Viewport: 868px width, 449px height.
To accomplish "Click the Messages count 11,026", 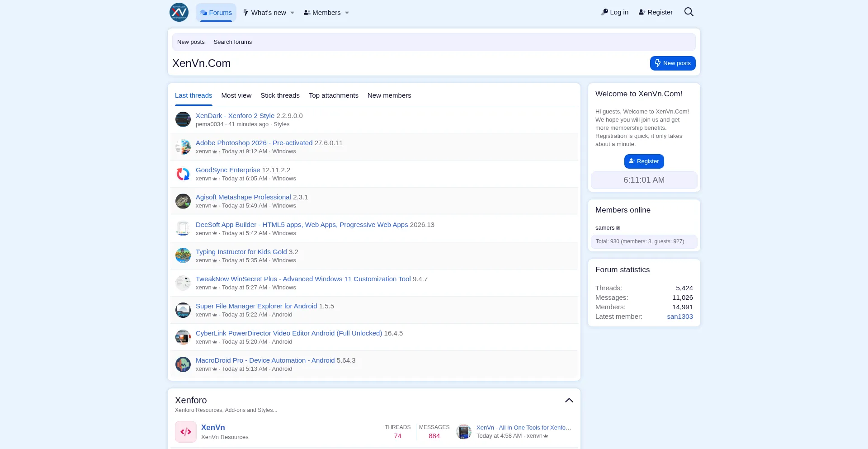I will [x=683, y=298].
